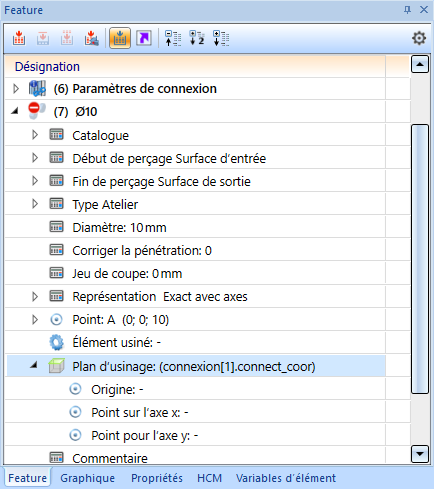Viewport: 434px width, 489px height.
Task: Click the scroll down arrow button
Action: pyautogui.click(x=420, y=454)
